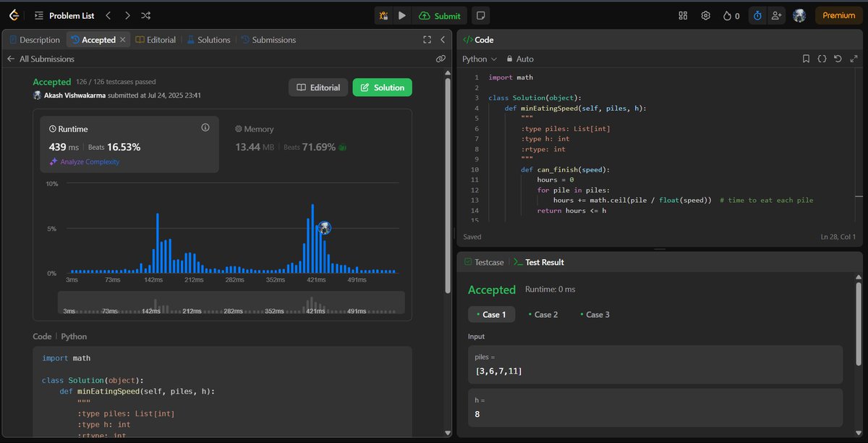Click the tallest bar near 142ms
868x443 pixels.
point(158,243)
